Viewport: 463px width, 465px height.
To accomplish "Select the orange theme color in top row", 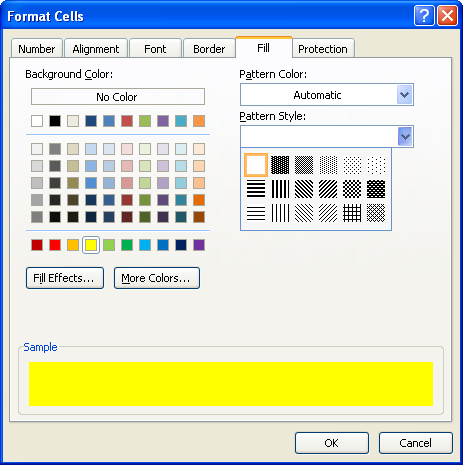I will click(x=199, y=121).
